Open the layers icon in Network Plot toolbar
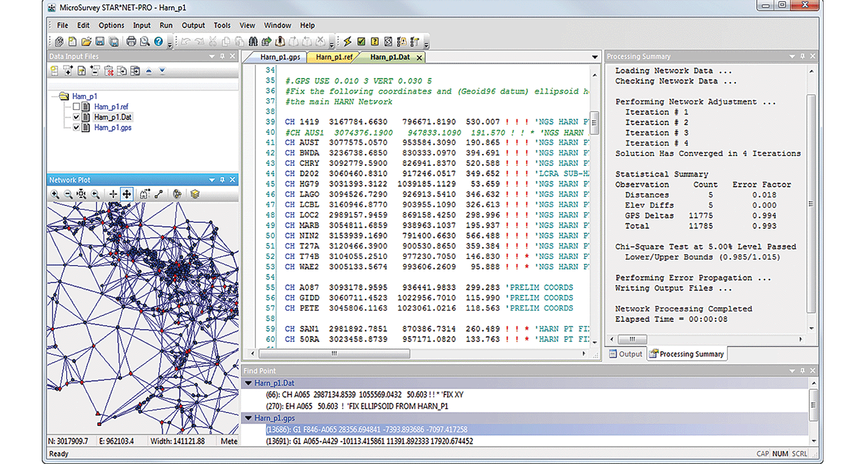The image size is (868, 464). 195,194
